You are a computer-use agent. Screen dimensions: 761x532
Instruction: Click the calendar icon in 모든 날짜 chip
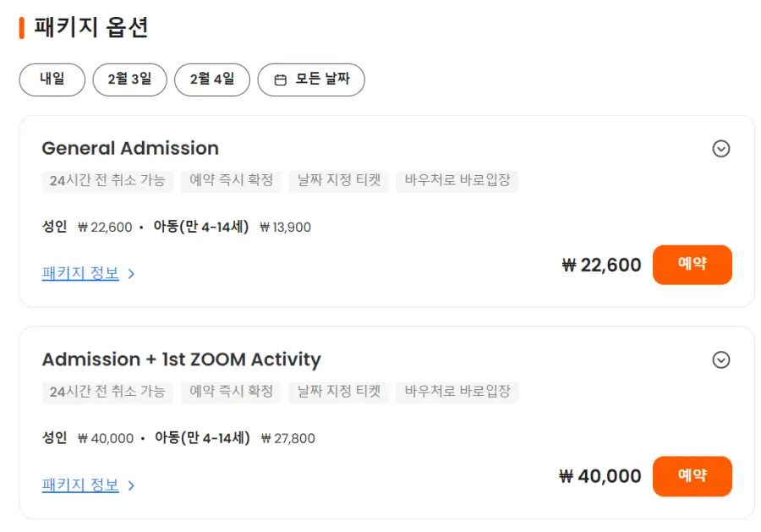(281, 80)
